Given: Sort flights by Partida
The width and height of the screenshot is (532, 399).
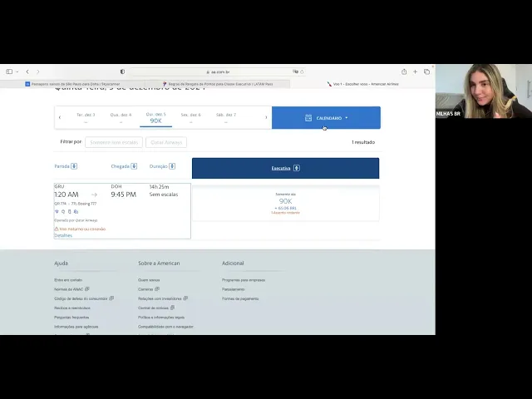Looking at the screenshot, I should coord(66,166).
